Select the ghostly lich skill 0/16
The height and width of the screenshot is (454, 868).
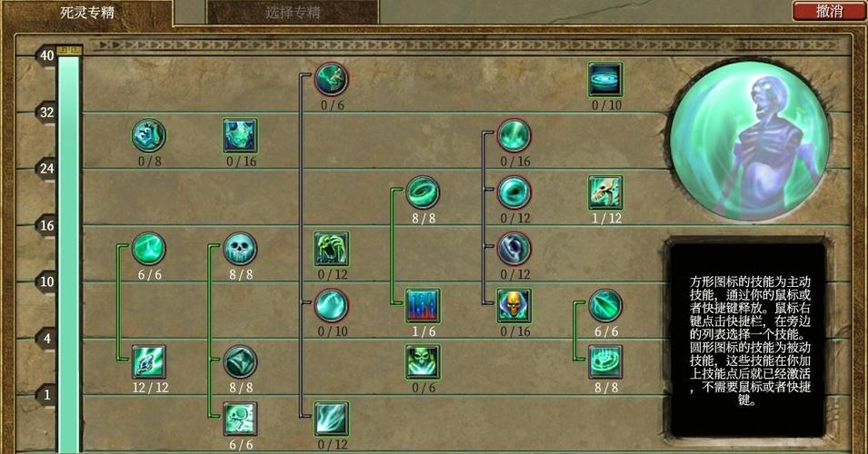click(x=240, y=135)
